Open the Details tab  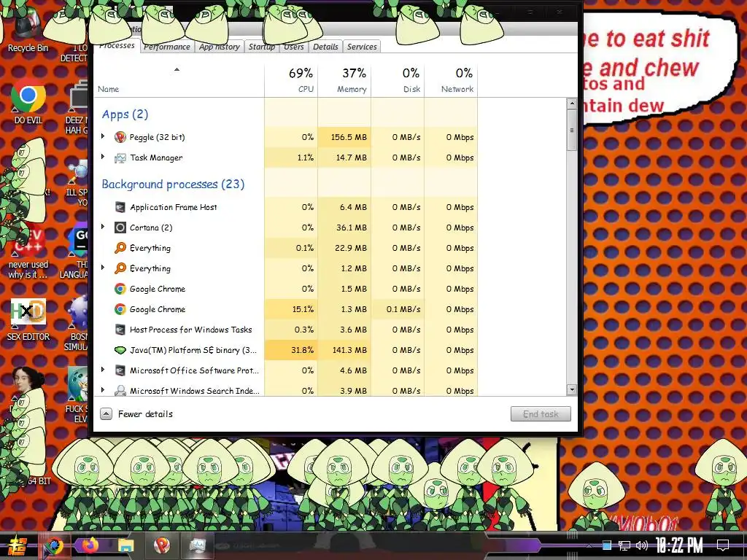325,47
